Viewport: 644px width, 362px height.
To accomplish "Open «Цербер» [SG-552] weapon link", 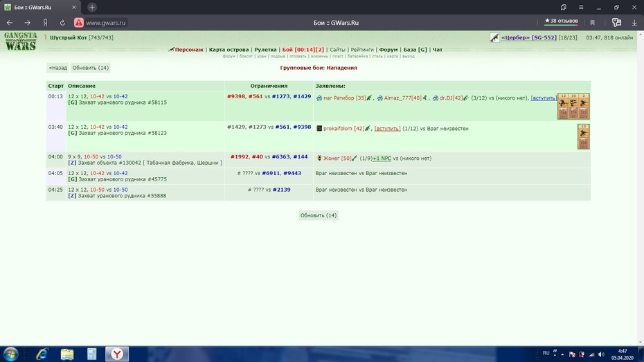I will coord(528,37).
